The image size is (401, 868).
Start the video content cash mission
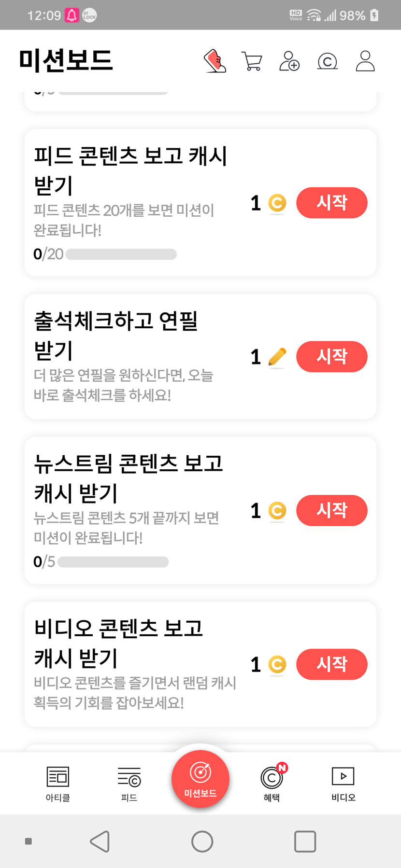click(x=331, y=664)
